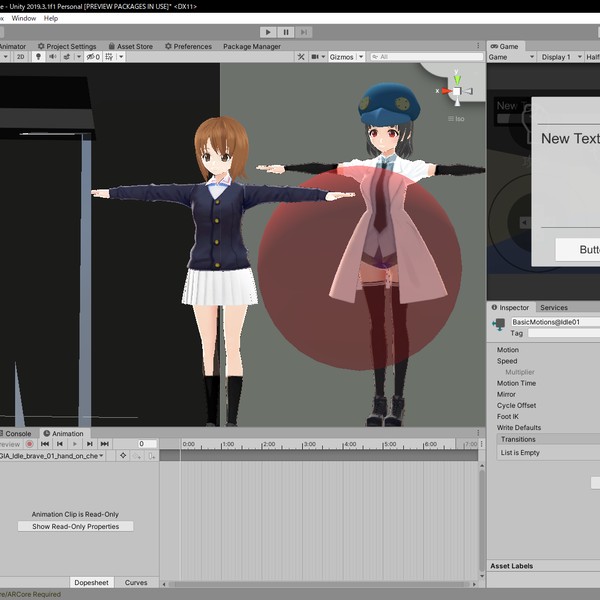This screenshot has height=600, width=600.
Task: Switch to Package Manager tab
Action: 252,46
